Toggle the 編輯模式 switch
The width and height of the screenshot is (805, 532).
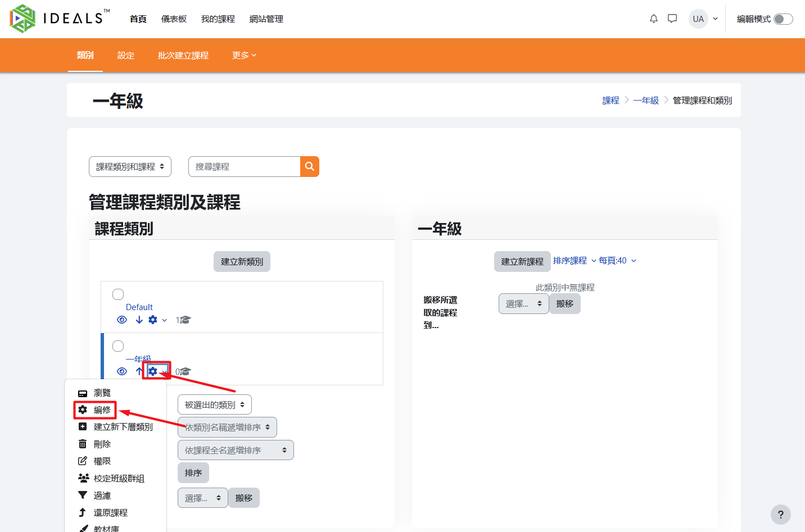(x=783, y=19)
